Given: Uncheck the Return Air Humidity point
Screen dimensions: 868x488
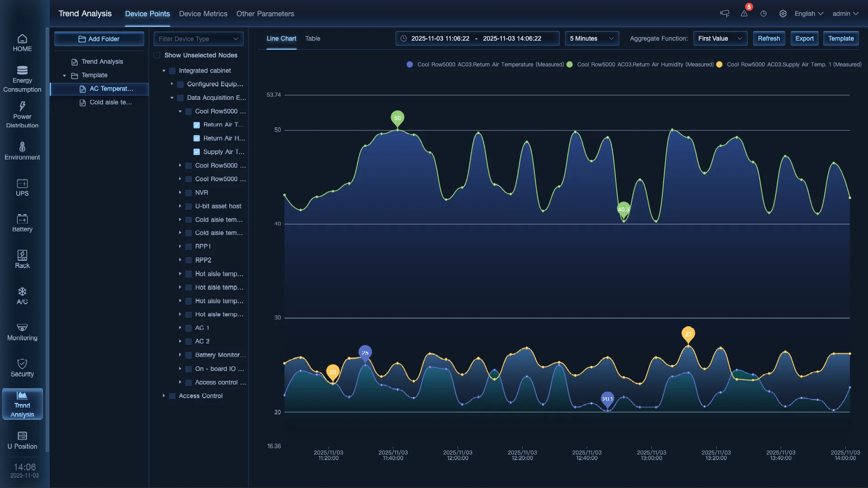Looking at the screenshot, I should click(196, 138).
